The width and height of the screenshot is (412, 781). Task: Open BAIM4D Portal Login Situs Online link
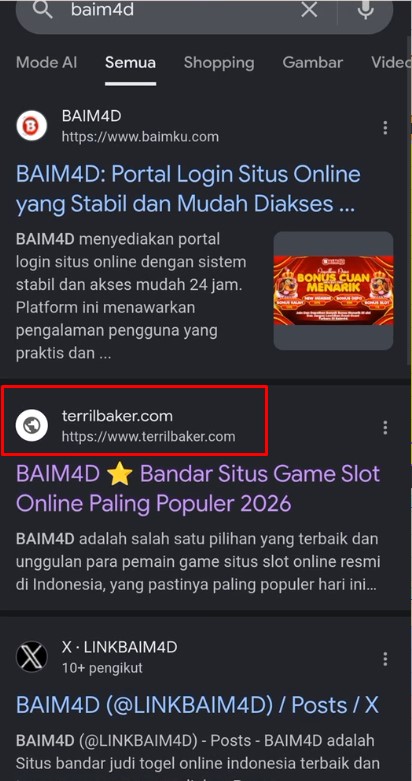[188, 189]
